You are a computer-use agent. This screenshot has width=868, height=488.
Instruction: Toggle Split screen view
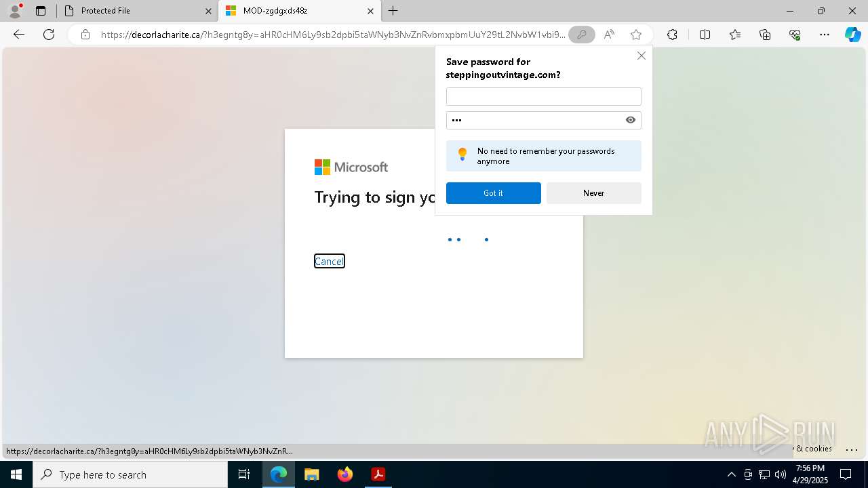tap(705, 35)
